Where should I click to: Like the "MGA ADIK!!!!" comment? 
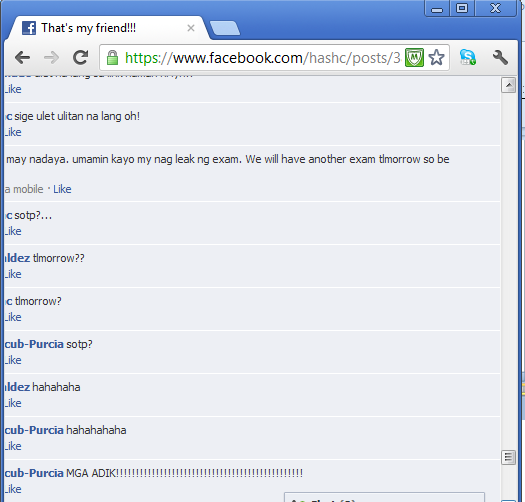pyautogui.click(x=13, y=489)
